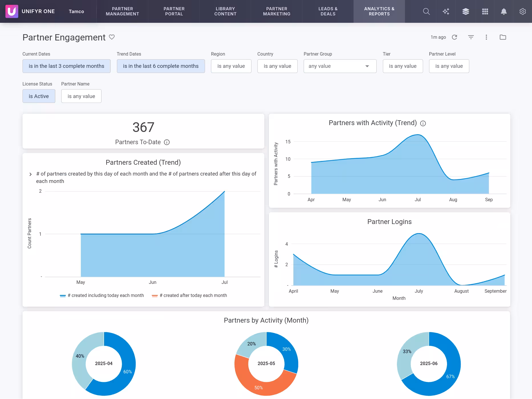Open the search icon in the top bar

426,11
